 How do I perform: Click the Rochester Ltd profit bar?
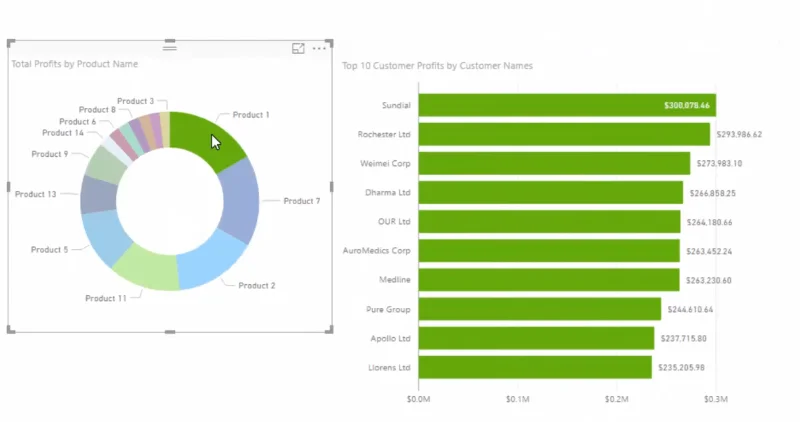(x=564, y=134)
